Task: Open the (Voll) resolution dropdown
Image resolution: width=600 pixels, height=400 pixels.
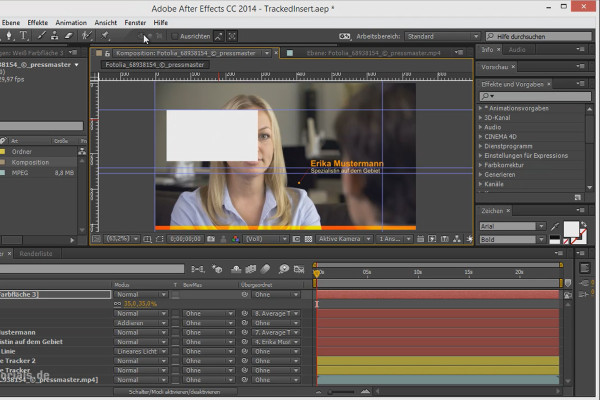Action: click(266, 239)
